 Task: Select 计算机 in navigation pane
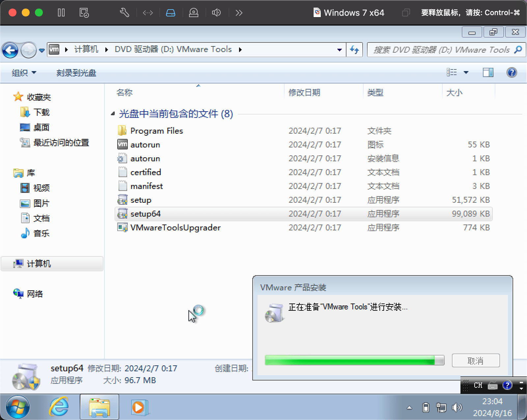pyautogui.click(x=52, y=264)
